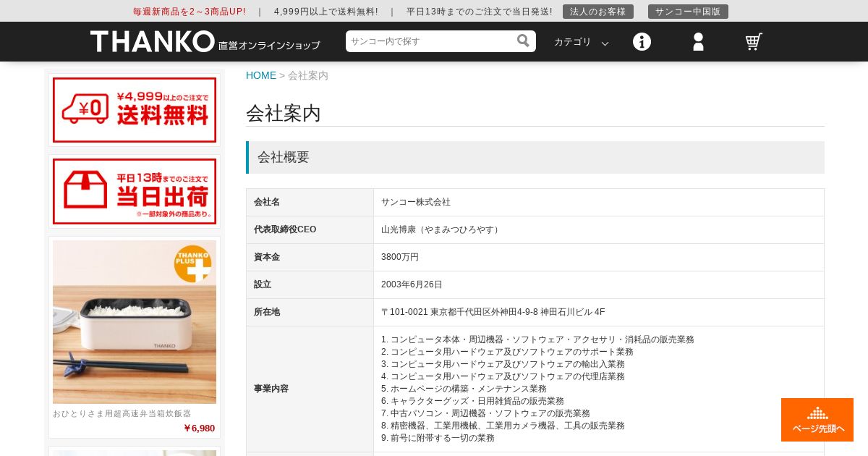This screenshot has width=868, height=456.
Task: Select the 所在地 header cell
Action: click(x=310, y=312)
